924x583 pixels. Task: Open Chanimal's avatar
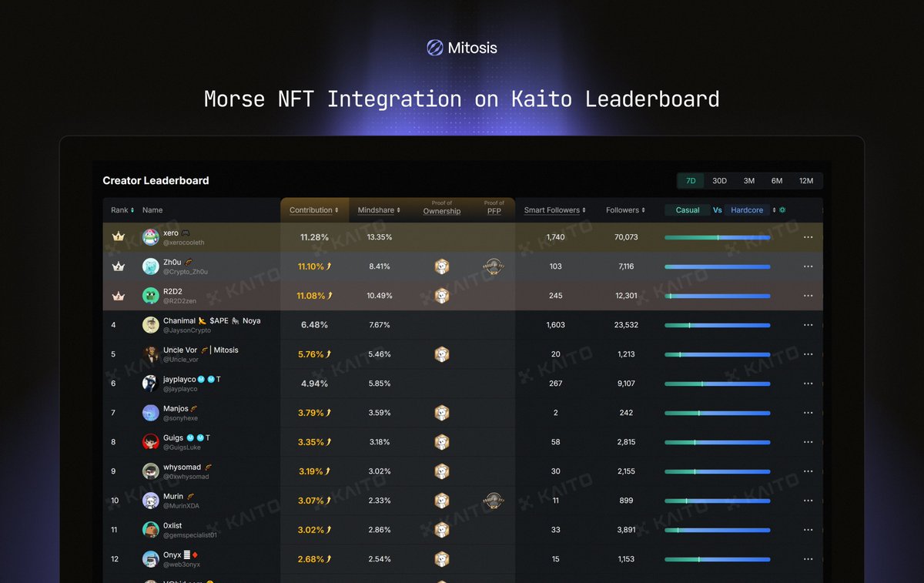pyautogui.click(x=151, y=325)
